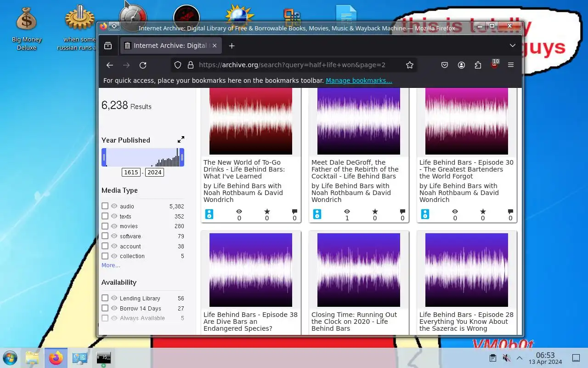Viewport: 588px width, 368px height.
Task: Click audio icon on Dale DeGroff card
Action: click(317, 214)
